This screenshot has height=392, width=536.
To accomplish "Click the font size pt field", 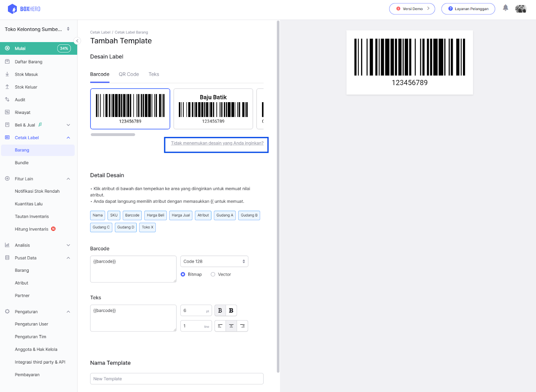I will (196, 311).
